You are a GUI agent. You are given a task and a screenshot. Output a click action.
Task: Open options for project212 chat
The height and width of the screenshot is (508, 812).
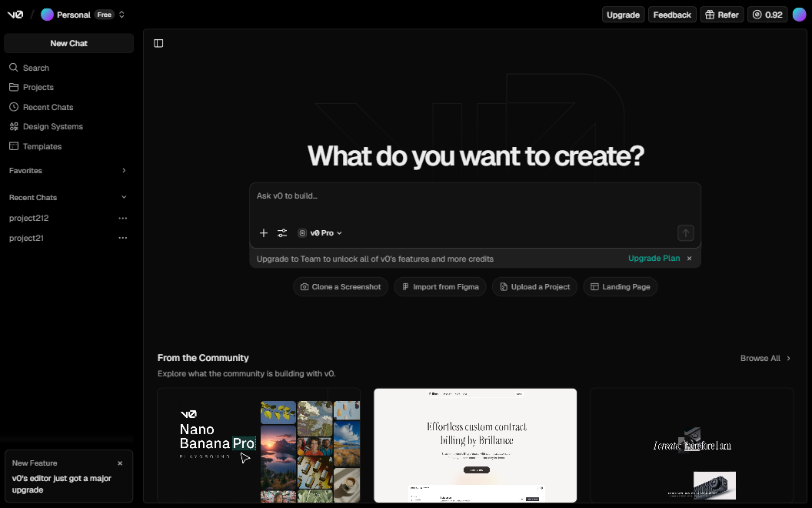pos(122,219)
